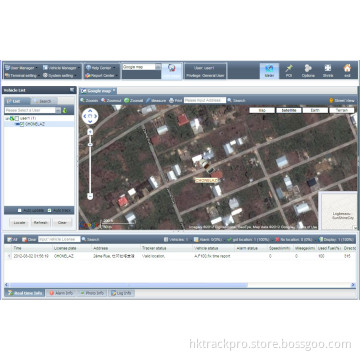
Task: Click the Refresh button
Action: 41,222
